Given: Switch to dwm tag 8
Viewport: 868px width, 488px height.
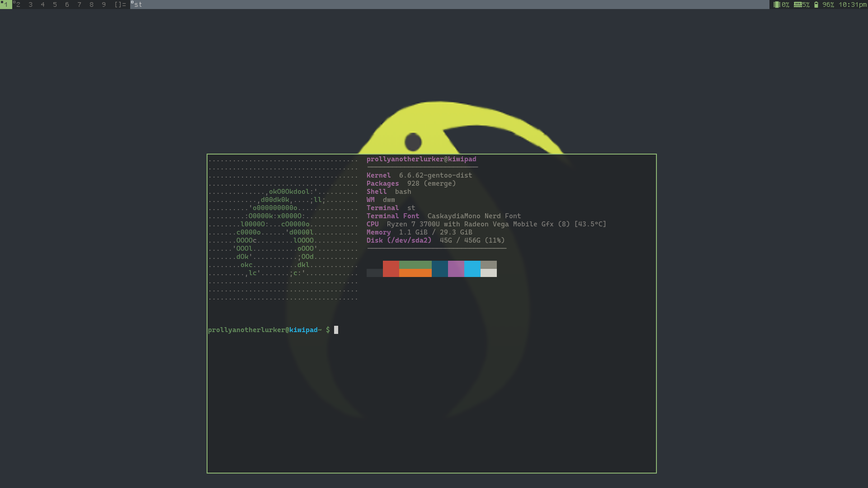Looking at the screenshot, I should click(92, 5).
